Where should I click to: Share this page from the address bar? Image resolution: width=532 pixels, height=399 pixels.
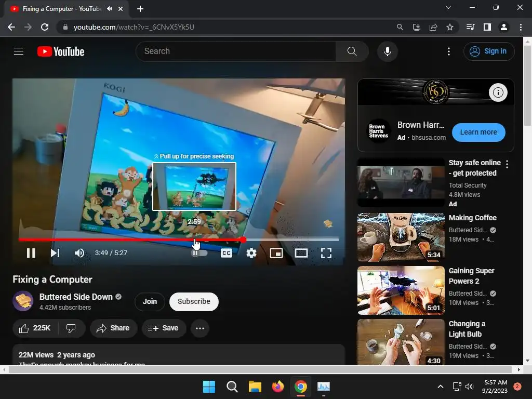coord(433,27)
